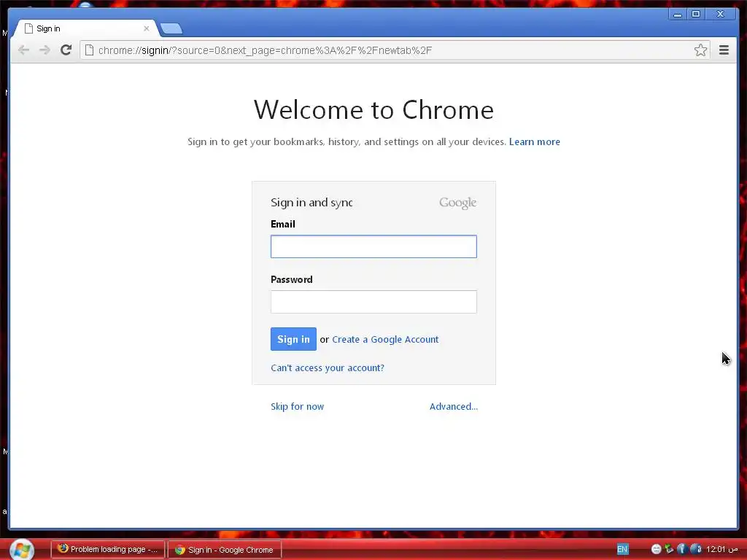Click the Welcome to Chrome heading
The image size is (747, 560).
coord(373,110)
